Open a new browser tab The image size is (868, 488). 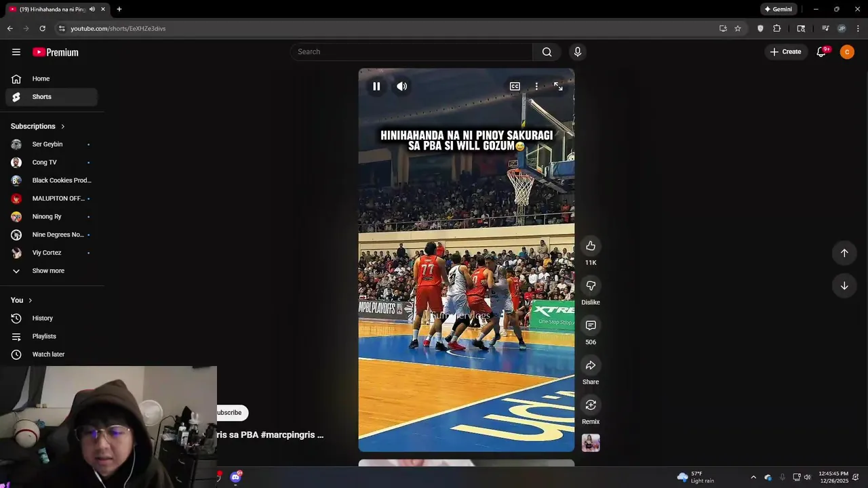point(119,9)
